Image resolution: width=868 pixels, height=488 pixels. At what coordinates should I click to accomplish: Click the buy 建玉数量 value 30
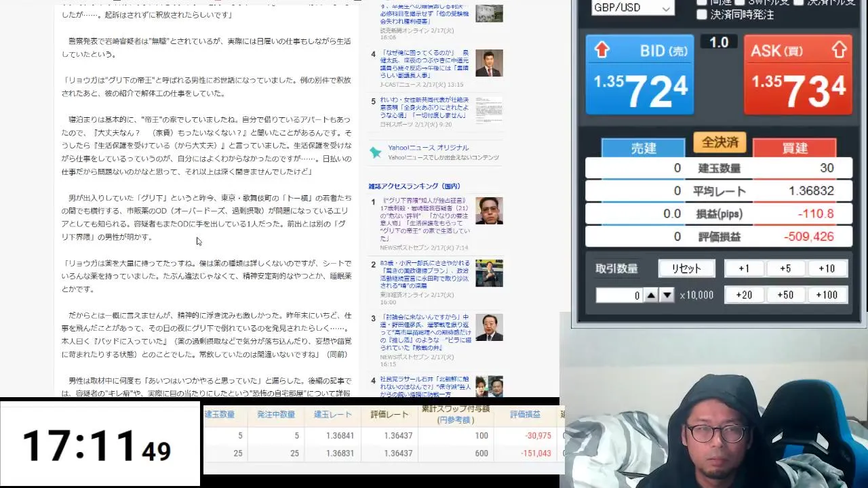pyautogui.click(x=827, y=168)
